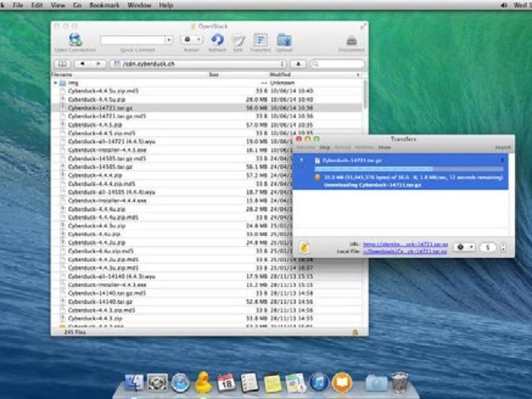Viewport: 532px width, 399px height.
Task: Click the browser search field
Action: click(337, 64)
